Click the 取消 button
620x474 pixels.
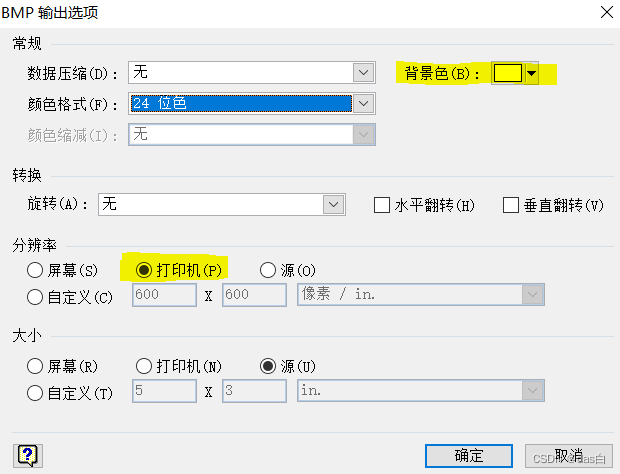[569, 456]
